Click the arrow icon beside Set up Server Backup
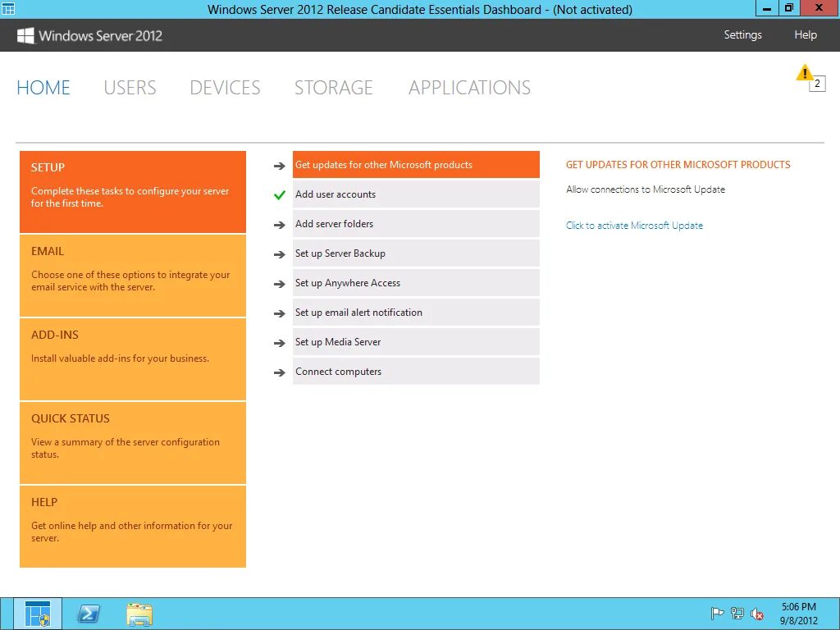 [279, 254]
